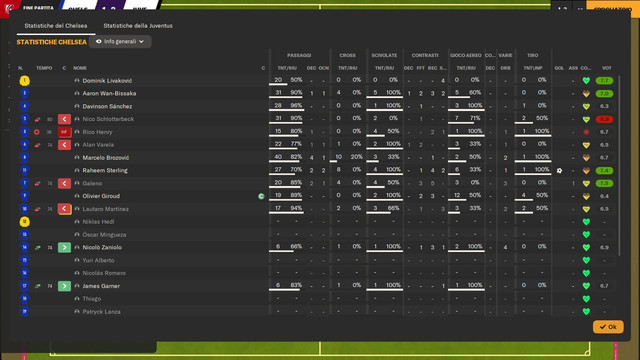Image resolution: width=640 pixels, height=360 pixels.
Task: Click substituted-off arrow for Nico Schlotterbeck
Action: (x=64, y=119)
